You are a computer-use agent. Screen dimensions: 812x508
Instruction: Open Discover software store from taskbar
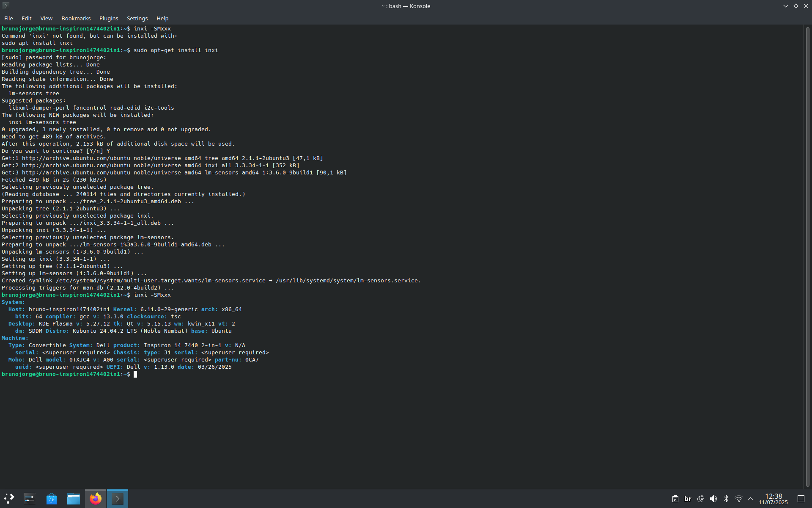pyautogui.click(x=52, y=498)
